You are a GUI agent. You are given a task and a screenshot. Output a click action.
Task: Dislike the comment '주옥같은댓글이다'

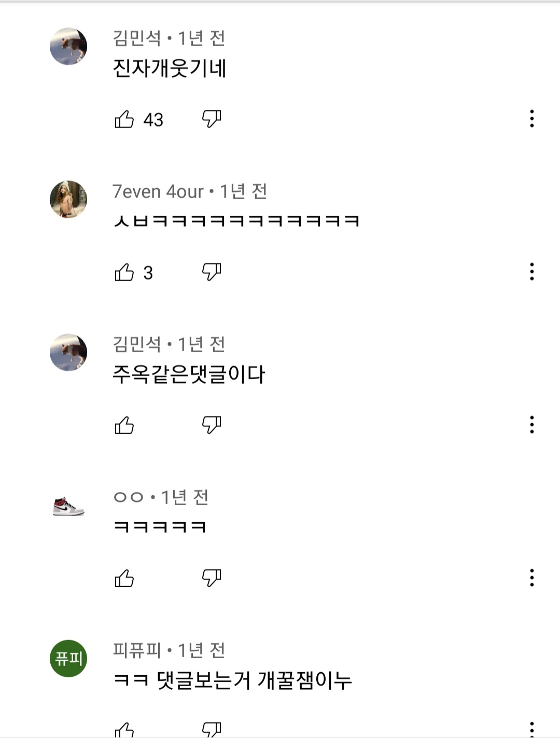coord(211,425)
